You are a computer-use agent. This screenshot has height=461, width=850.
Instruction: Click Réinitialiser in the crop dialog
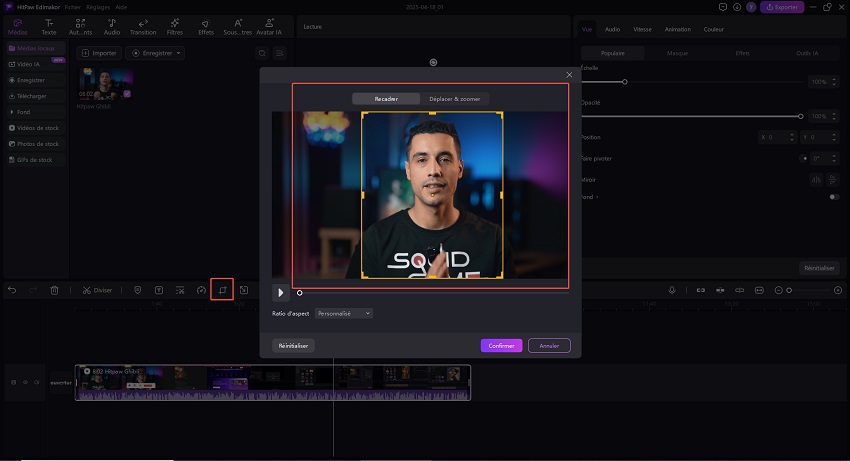[x=293, y=345]
